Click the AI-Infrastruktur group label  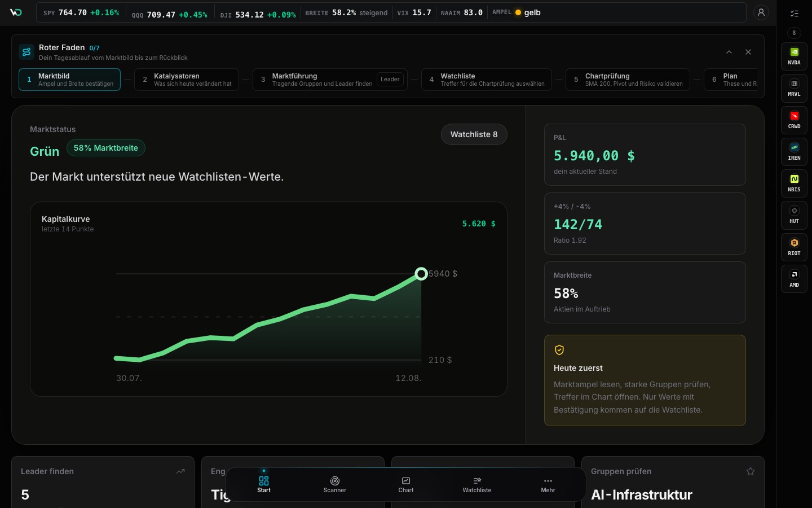pyautogui.click(x=642, y=495)
